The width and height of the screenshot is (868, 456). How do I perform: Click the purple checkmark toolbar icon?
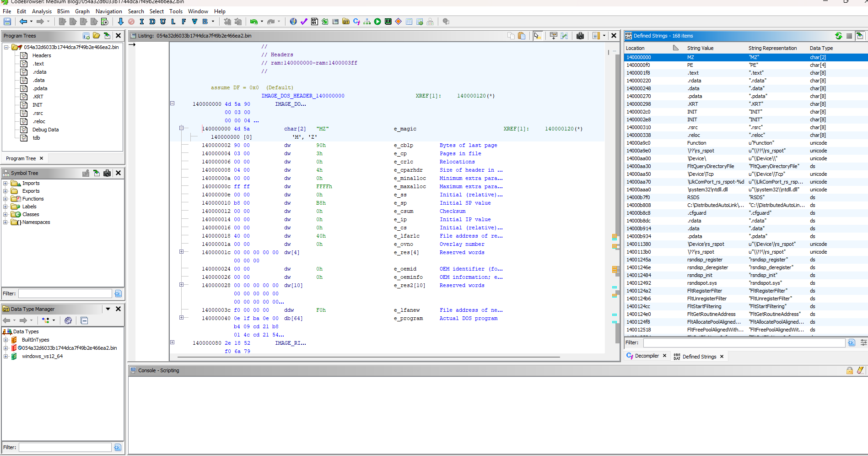(304, 22)
